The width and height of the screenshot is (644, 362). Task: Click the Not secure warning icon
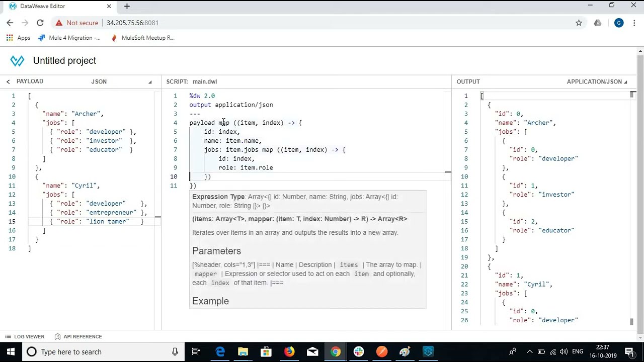point(59,23)
